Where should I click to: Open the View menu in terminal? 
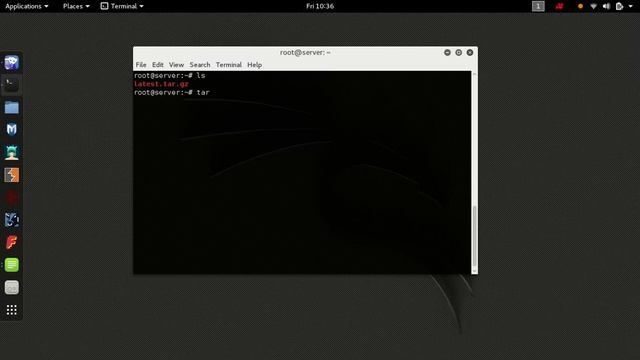176,65
